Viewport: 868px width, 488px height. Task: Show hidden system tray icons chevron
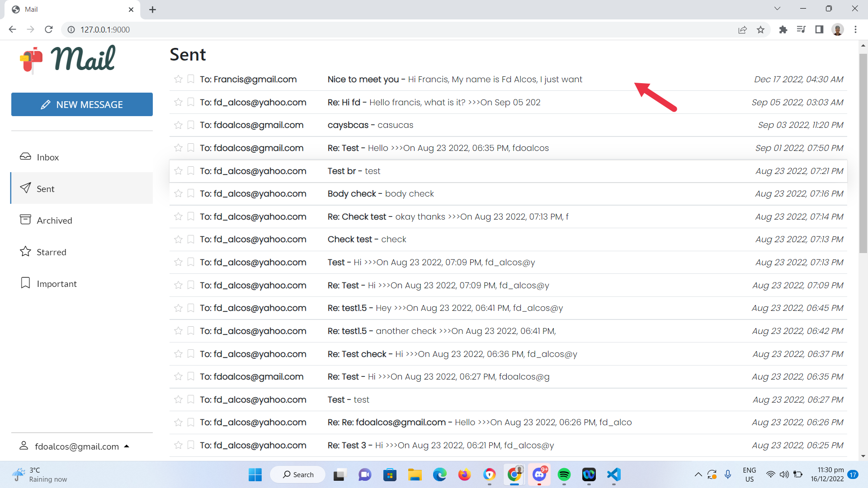(x=698, y=474)
